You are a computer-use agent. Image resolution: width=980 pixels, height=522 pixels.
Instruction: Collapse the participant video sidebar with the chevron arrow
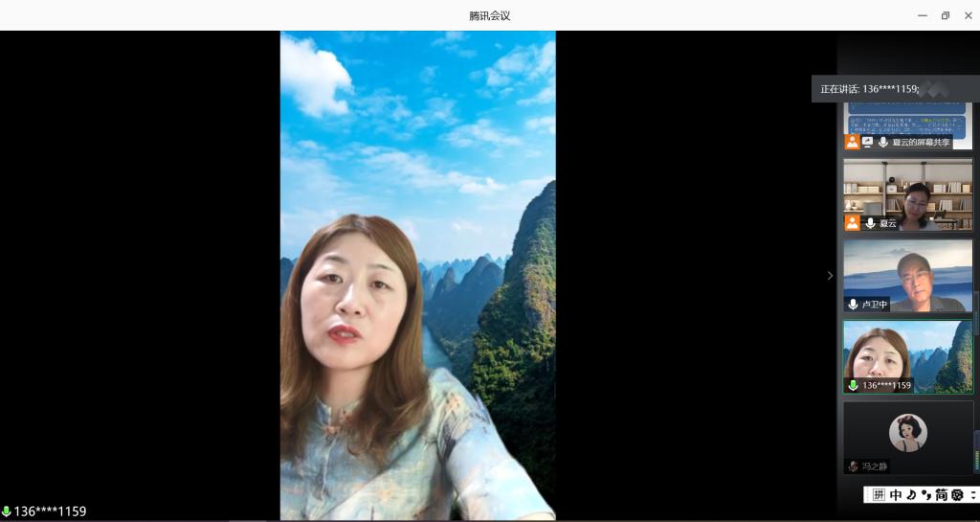[x=830, y=276]
